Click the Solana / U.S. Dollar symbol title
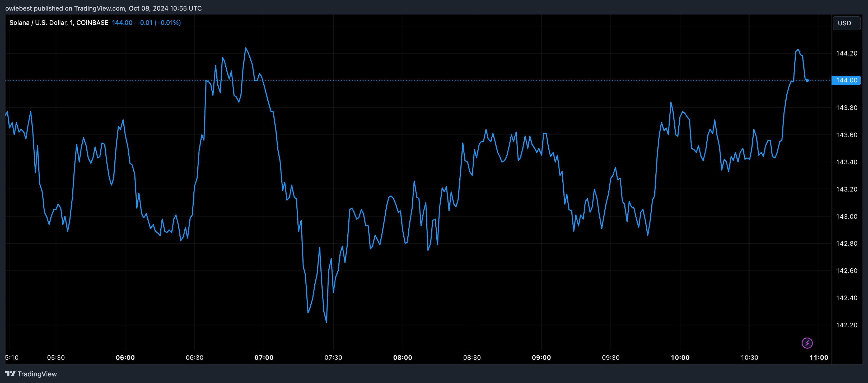 [x=59, y=22]
